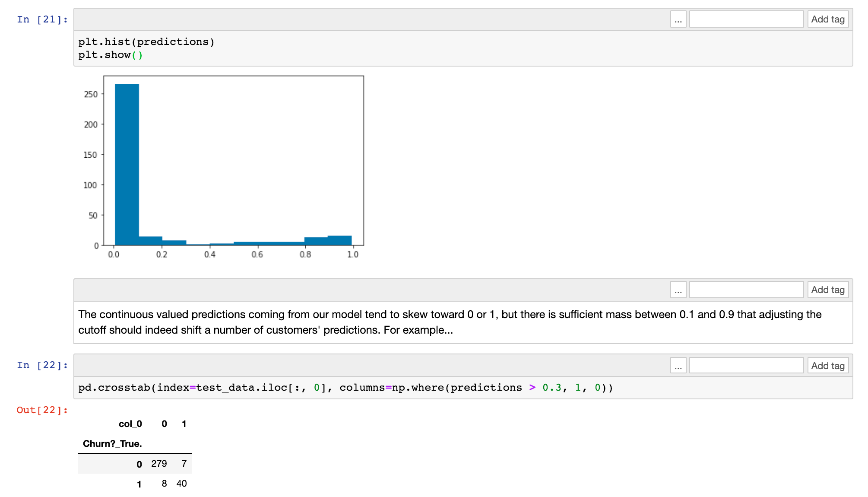Select the In [22] cell prompt

click(x=42, y=365)
